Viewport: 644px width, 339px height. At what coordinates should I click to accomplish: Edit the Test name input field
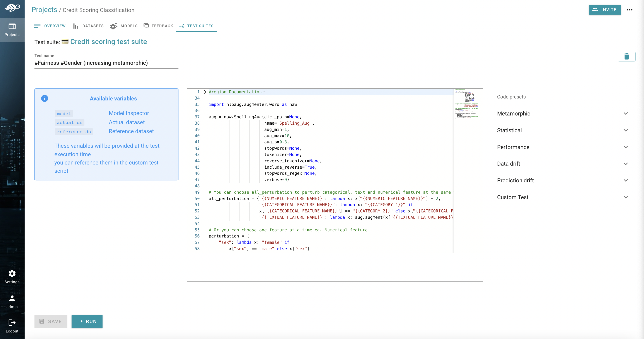tap(106, 63)
